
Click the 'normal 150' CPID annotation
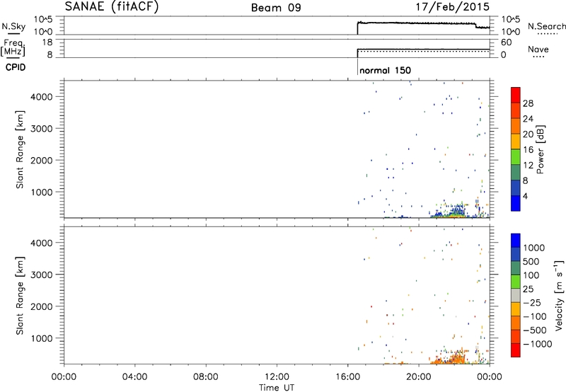385,70
